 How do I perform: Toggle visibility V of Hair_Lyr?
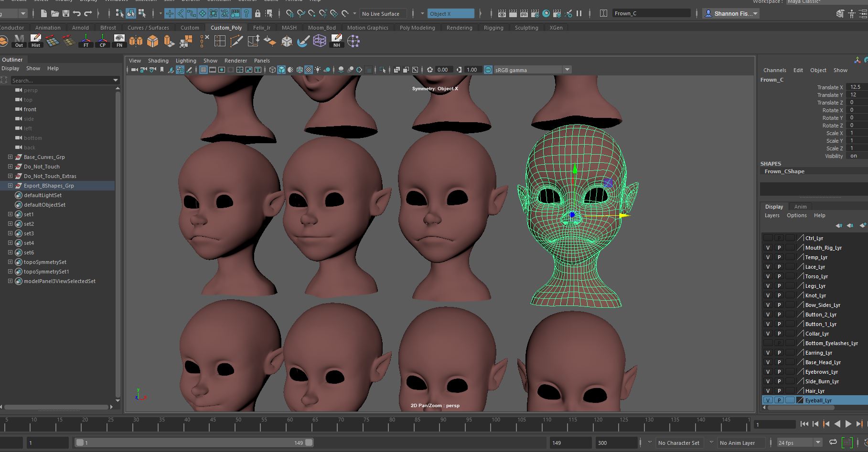coord(768,391)
